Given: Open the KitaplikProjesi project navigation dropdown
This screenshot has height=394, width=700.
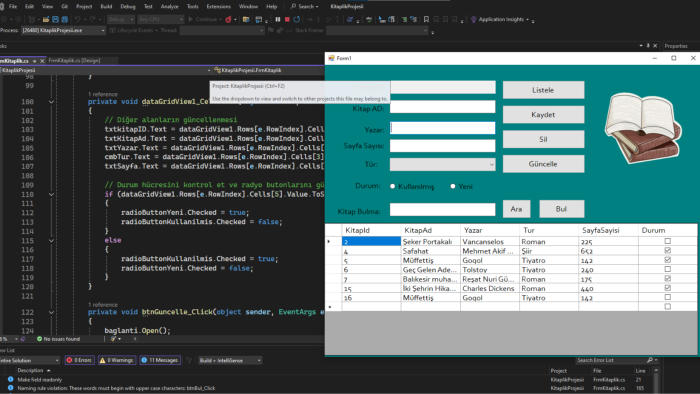Looking at the screenshot, I should (x=106, y=70).
